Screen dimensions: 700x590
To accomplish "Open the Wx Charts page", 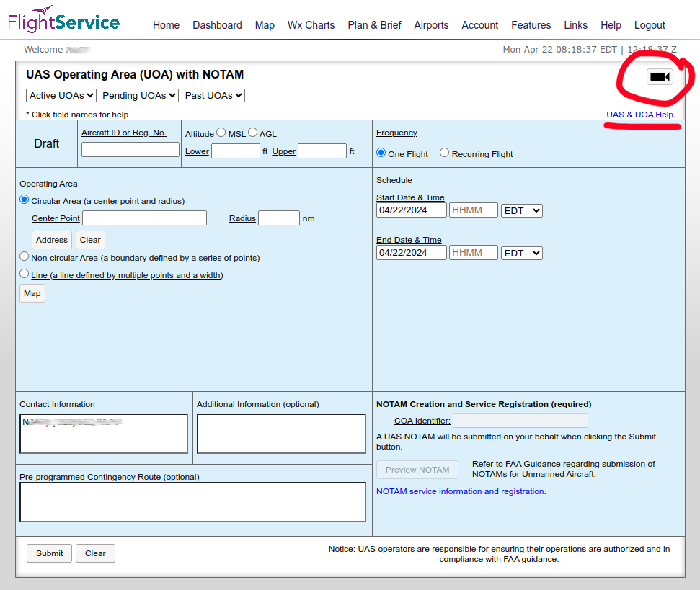I will point(311,25).
